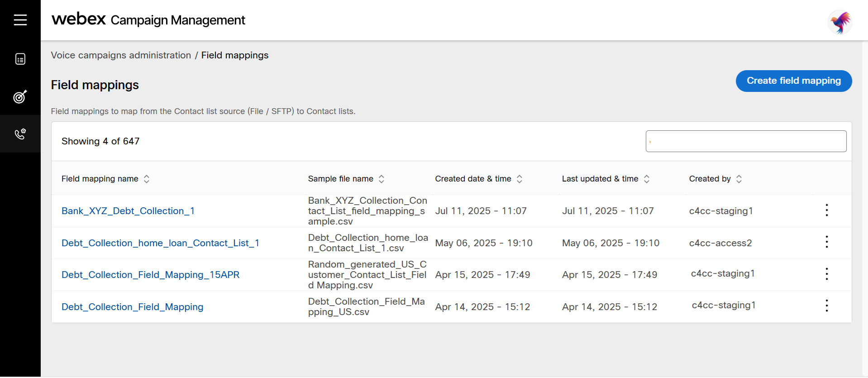Sort by Sample file name
Viewport: 868px width, 378px height.
(382, 179)
